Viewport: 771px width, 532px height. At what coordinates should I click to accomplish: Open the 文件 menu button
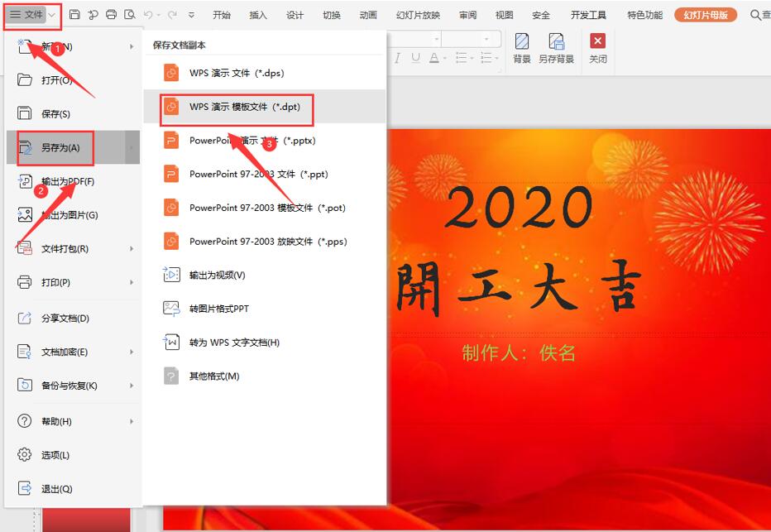[x=27, y=15]
